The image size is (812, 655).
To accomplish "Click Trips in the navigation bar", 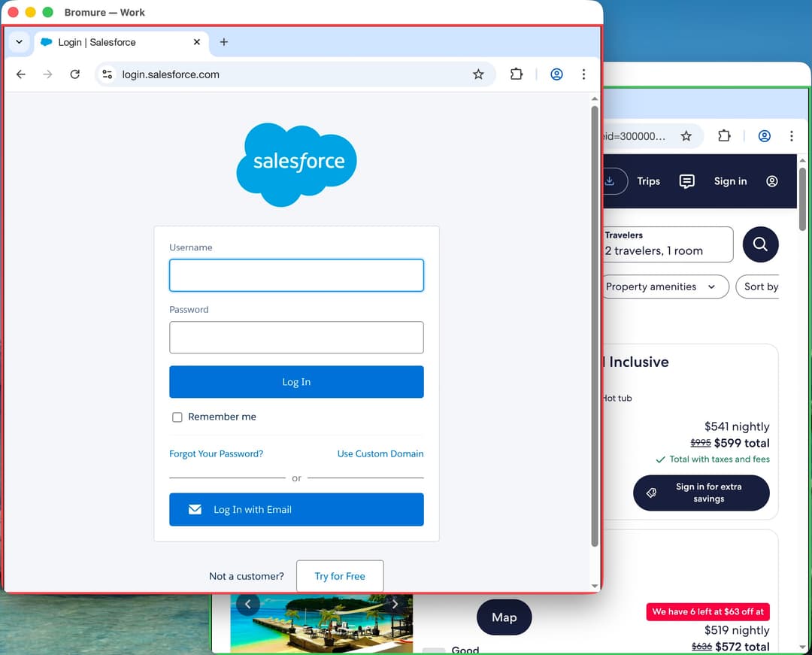I will coord(648,181).
